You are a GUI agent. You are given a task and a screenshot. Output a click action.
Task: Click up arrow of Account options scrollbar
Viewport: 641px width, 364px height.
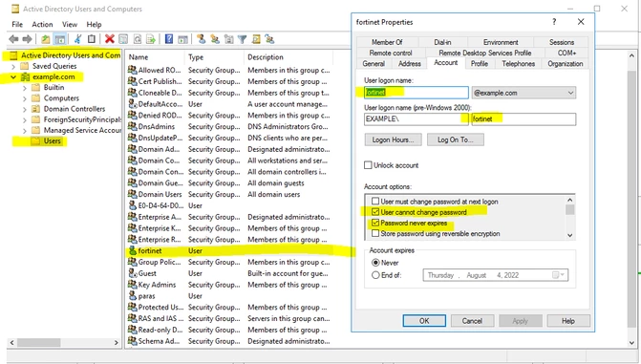570,200
